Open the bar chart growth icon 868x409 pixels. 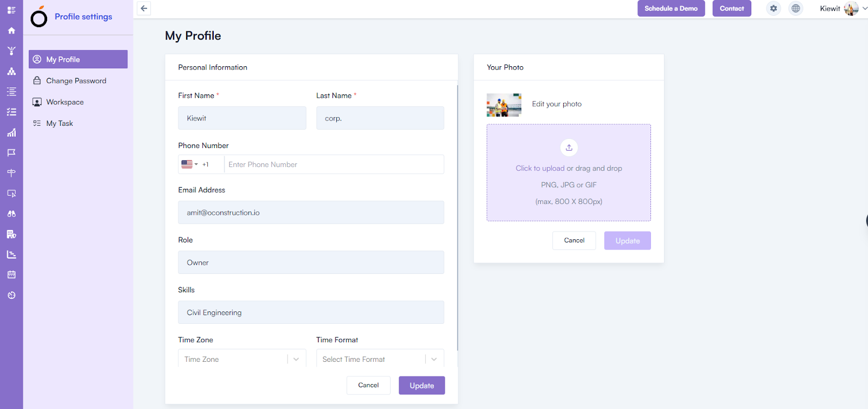[x=11, y=132]
